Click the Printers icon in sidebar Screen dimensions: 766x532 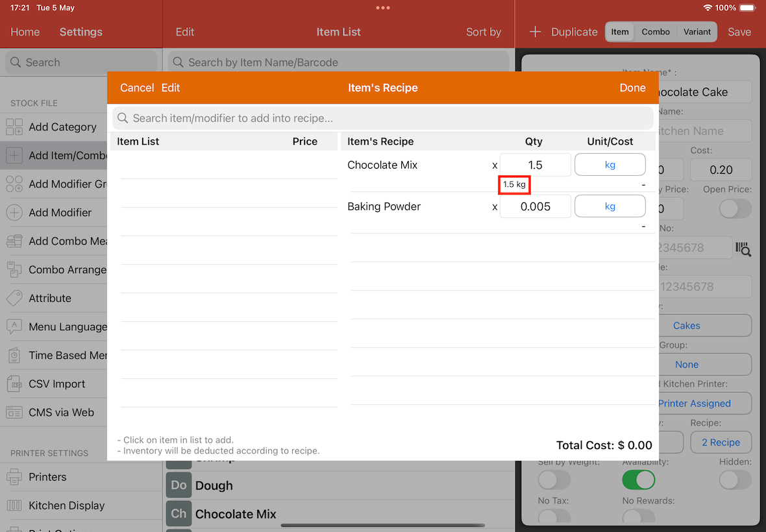pyautogui.click(x=14, y=477)
